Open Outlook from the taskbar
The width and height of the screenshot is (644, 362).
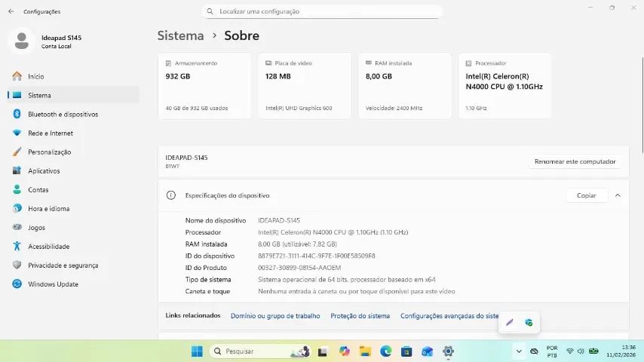[x=427, y=351]
